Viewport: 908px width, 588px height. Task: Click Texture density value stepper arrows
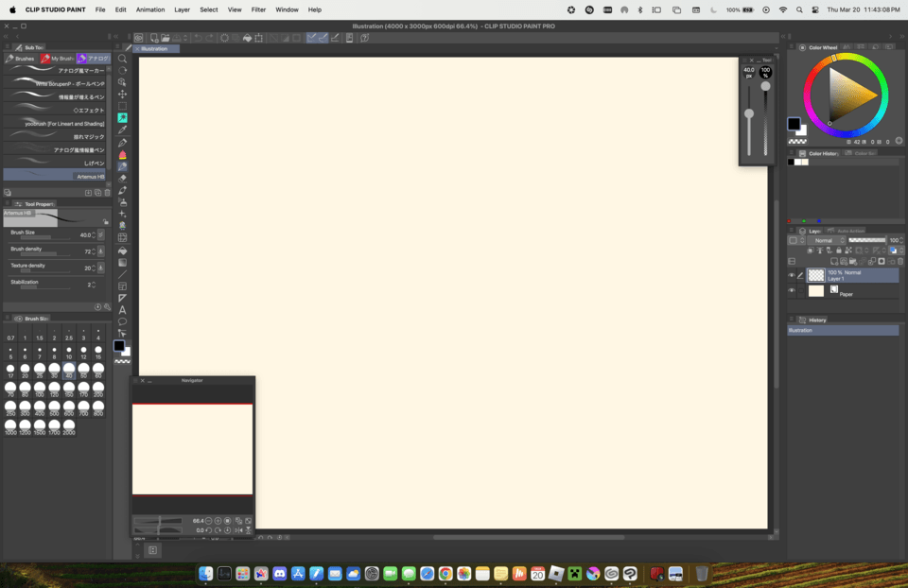(x=94, y=268)
